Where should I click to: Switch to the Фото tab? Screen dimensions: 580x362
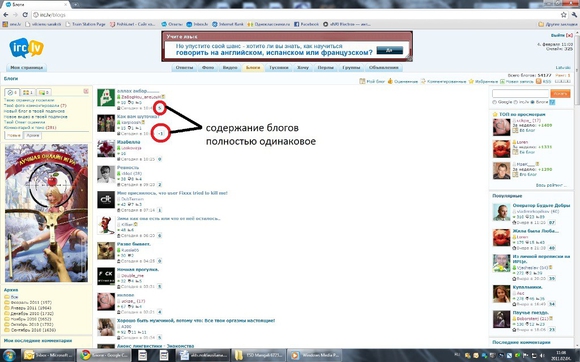coord(208,68)
